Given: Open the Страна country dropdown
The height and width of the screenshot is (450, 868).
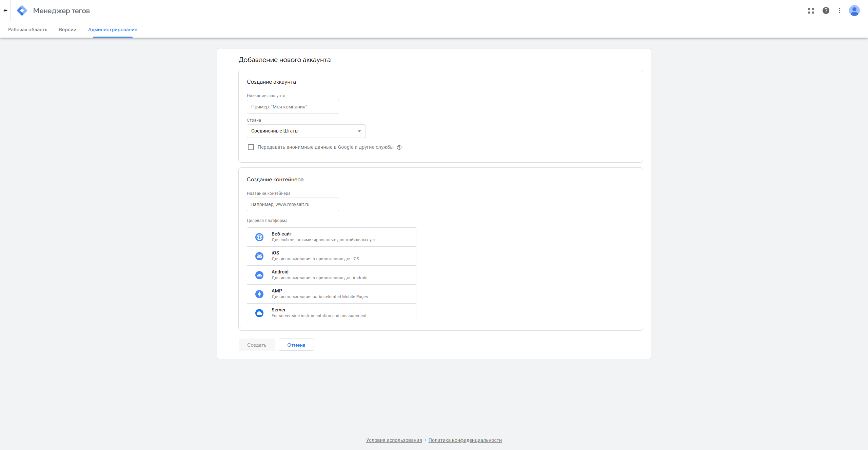Looking at the screenshot, I should click(306, 131).
